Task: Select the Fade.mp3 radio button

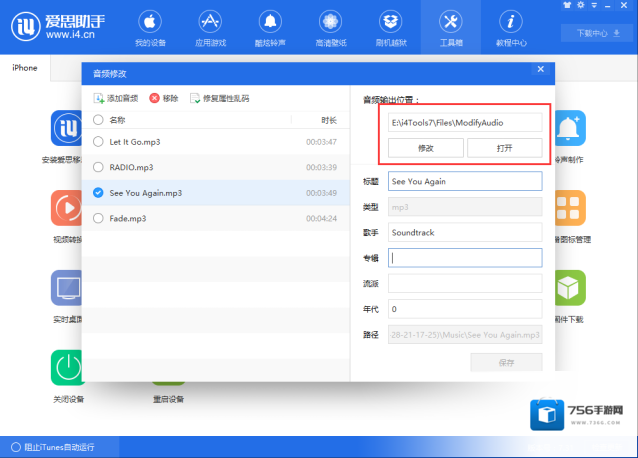Action: click(x=97, y=218)
